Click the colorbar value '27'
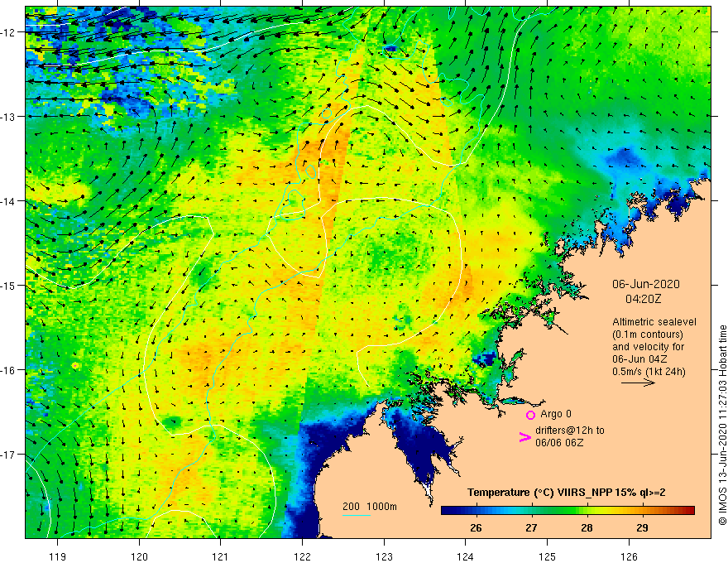728x563 pixels. click(531, 528)
